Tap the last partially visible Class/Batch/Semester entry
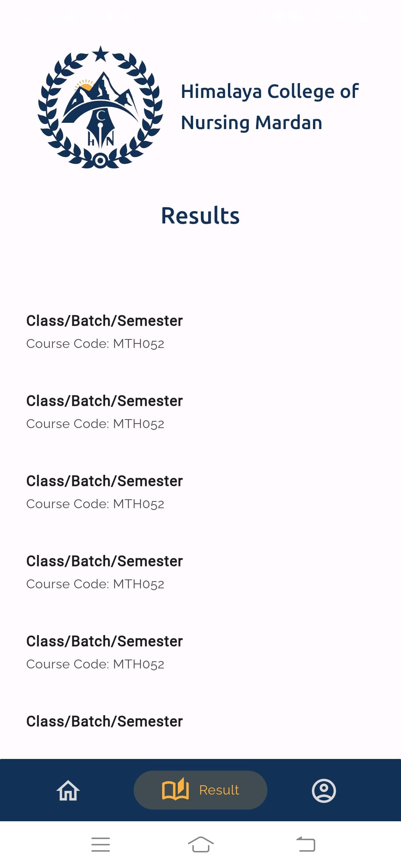This screenshot has width=401, height=868. click(x=104, y=721)
